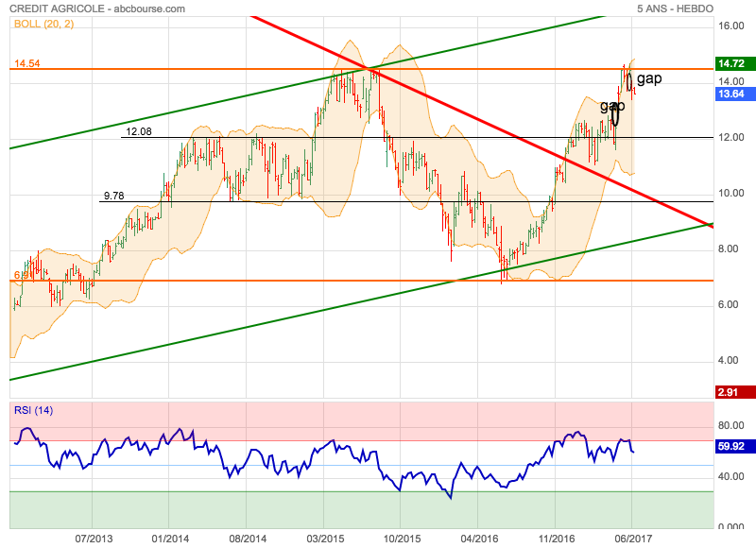Click the "11/2016" date label
756x548 pixels.
coord(557,539)
